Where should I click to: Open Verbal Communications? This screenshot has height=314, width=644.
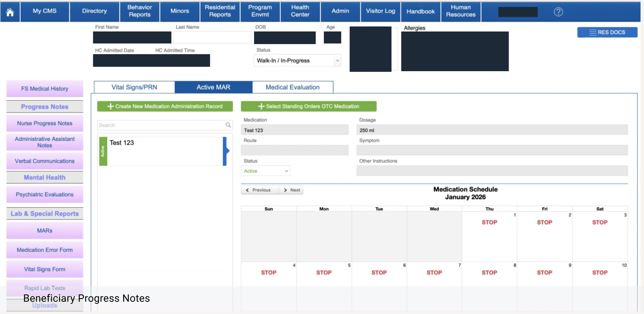[45, 161]
